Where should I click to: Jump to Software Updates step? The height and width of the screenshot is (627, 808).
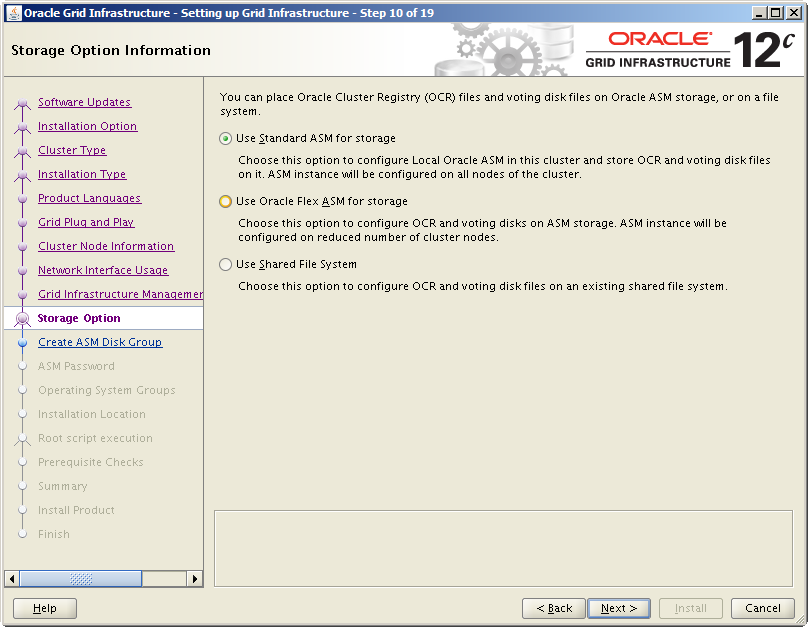tap(84, 102)
